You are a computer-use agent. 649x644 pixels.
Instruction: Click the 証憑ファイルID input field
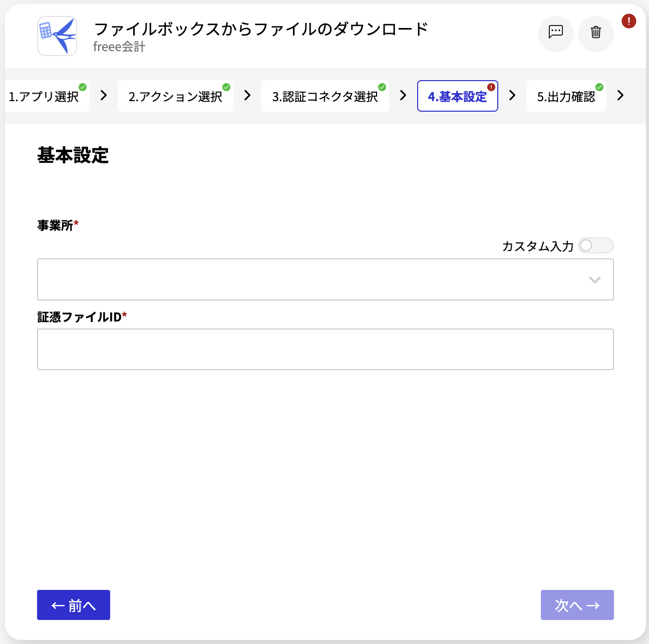click(x=326, y=350)
